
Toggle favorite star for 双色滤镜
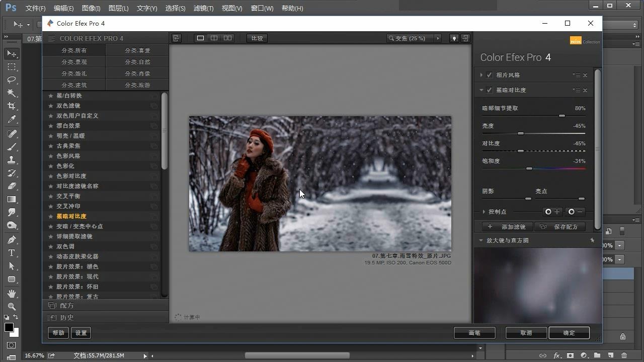51,106
